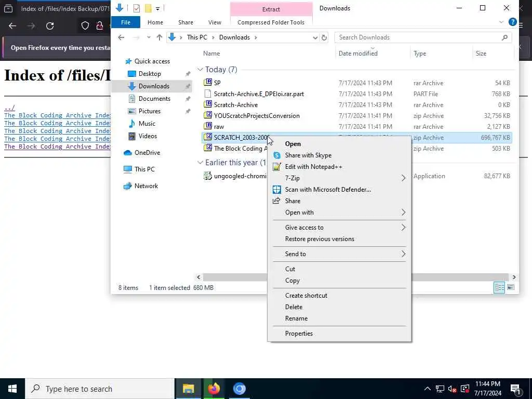The image size is (532, 399).
Task: Click the Firefox tracking protection shield icon
Action: [85, 26]
